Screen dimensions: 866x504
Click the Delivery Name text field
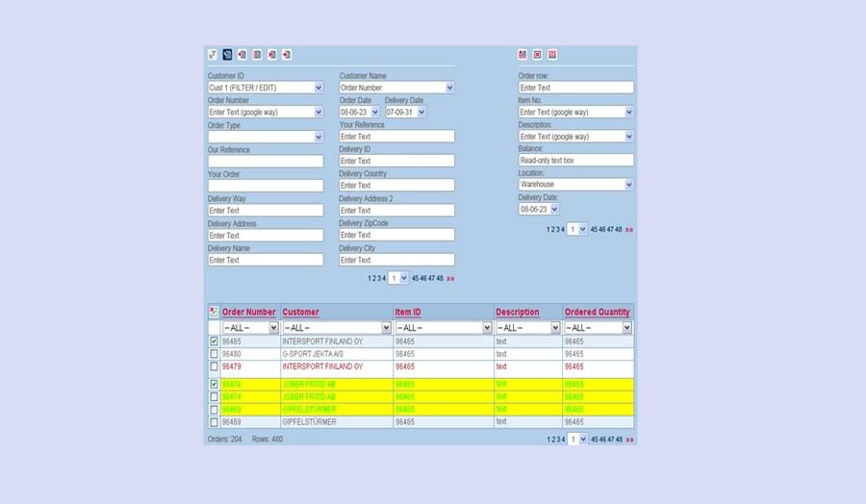coord(266,260)
